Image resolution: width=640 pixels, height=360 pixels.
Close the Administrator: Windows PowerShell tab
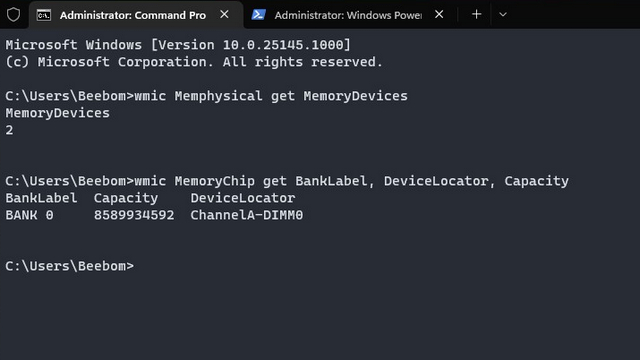tap(439, 14)
